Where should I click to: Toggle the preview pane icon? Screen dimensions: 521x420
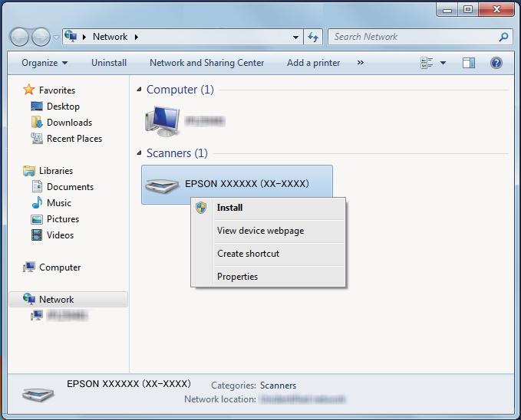click(x=469, y=63)
